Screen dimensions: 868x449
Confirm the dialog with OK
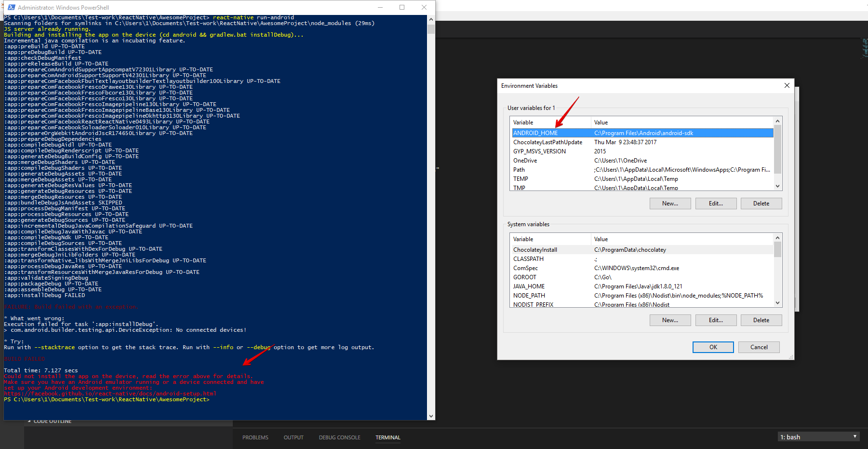(713, 347)
